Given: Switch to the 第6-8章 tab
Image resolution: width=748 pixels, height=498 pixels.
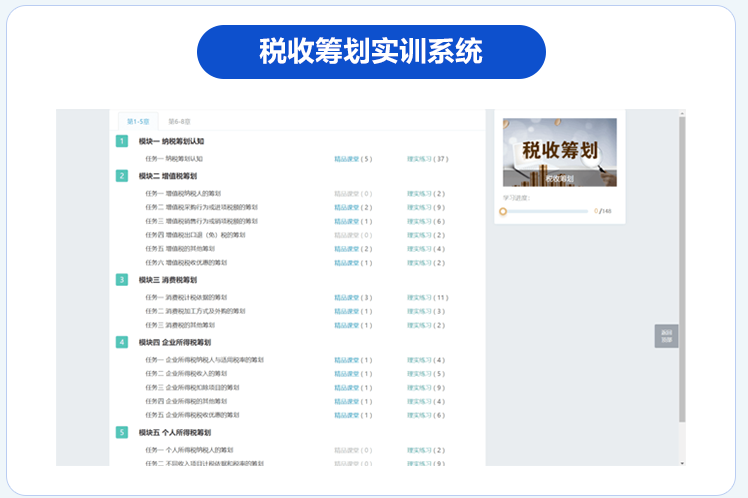Looking at the screenshot, I should (179, 122).
